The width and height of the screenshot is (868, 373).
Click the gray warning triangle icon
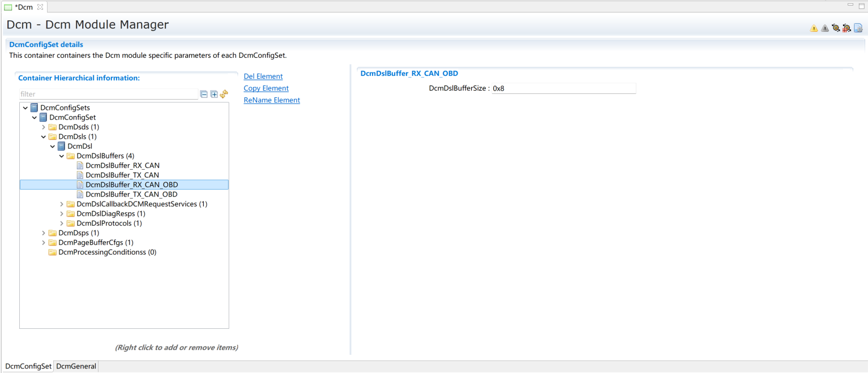pyautogui.click(x=824, y=28)
